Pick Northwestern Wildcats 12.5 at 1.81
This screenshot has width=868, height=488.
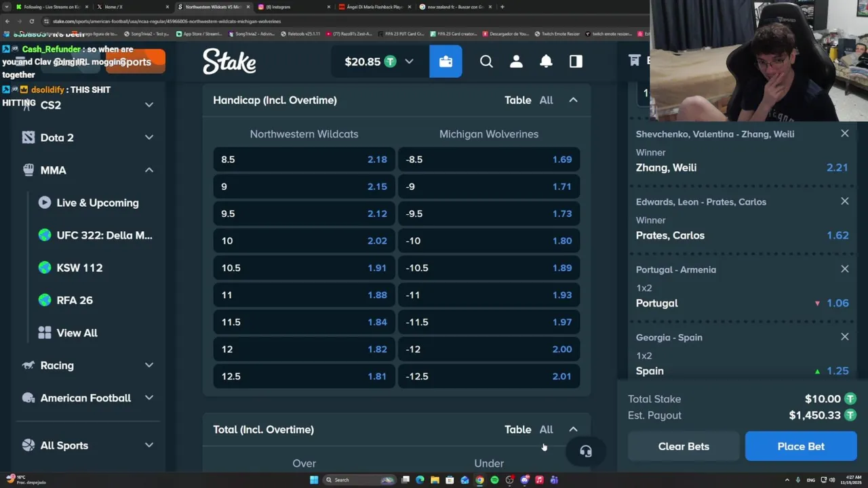[x=304, y=376]
